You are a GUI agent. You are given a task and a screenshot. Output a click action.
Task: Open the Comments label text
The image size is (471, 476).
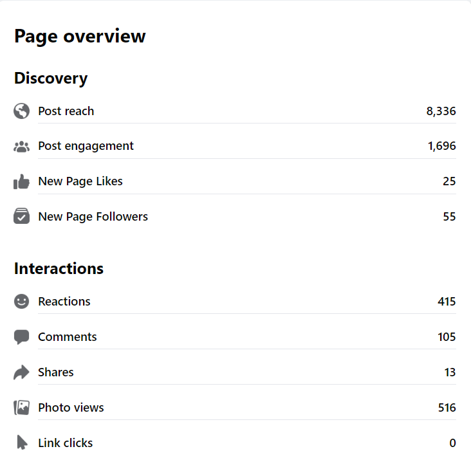click(68, 337)
